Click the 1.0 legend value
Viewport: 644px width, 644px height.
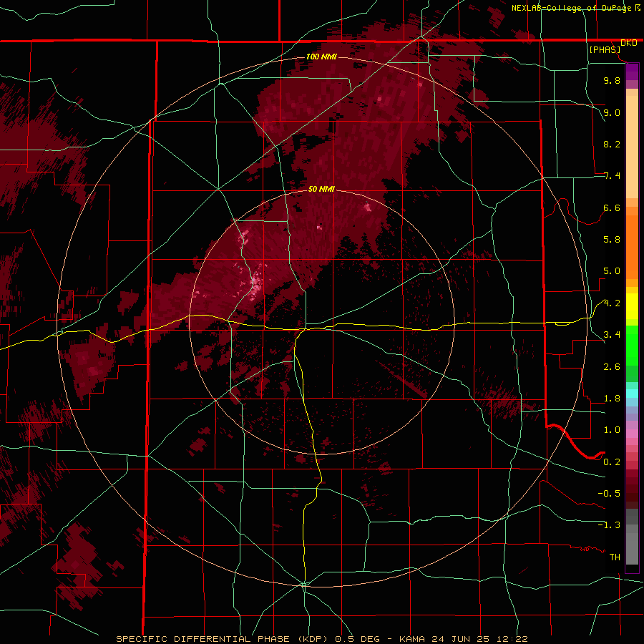[612, 430]
